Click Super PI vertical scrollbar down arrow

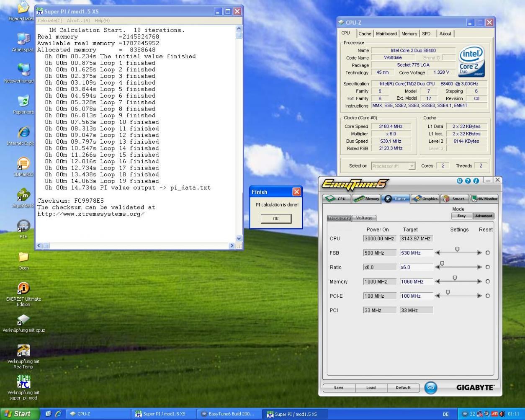pos(239,239)
